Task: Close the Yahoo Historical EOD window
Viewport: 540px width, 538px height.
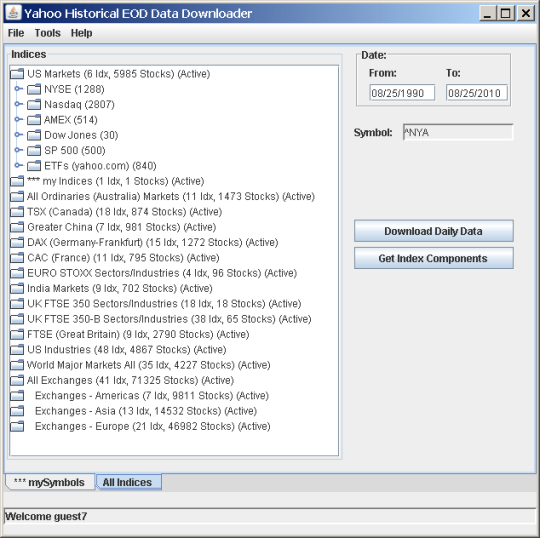Action: click(x=526, y=13)
